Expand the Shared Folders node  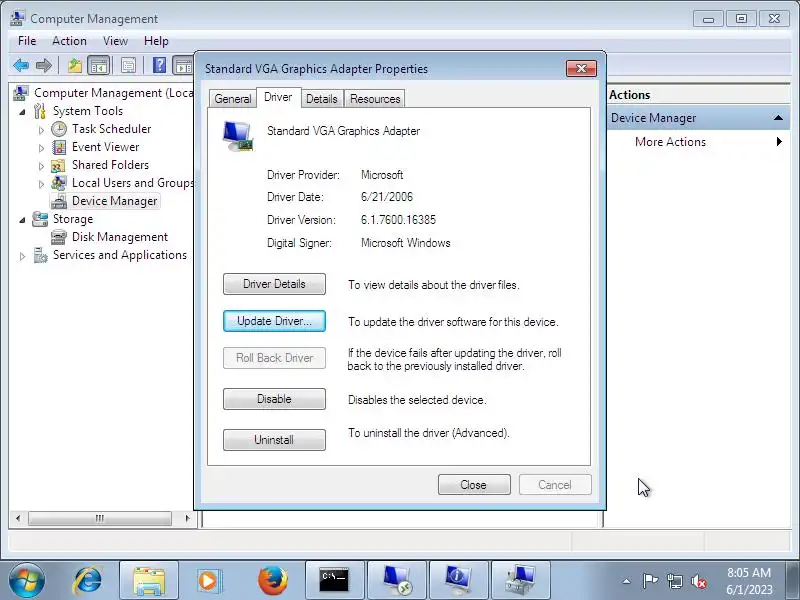point(41,166)
